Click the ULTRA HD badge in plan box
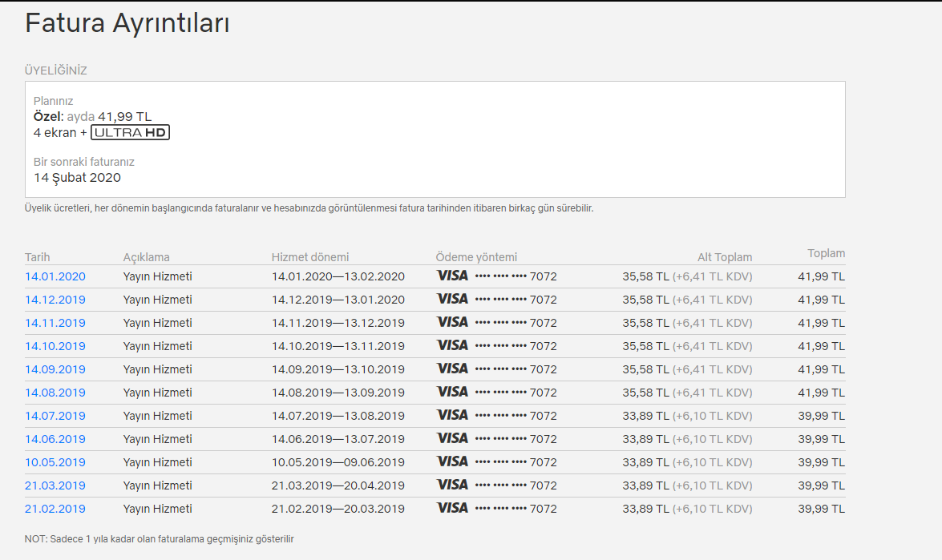 pos(131,133)
